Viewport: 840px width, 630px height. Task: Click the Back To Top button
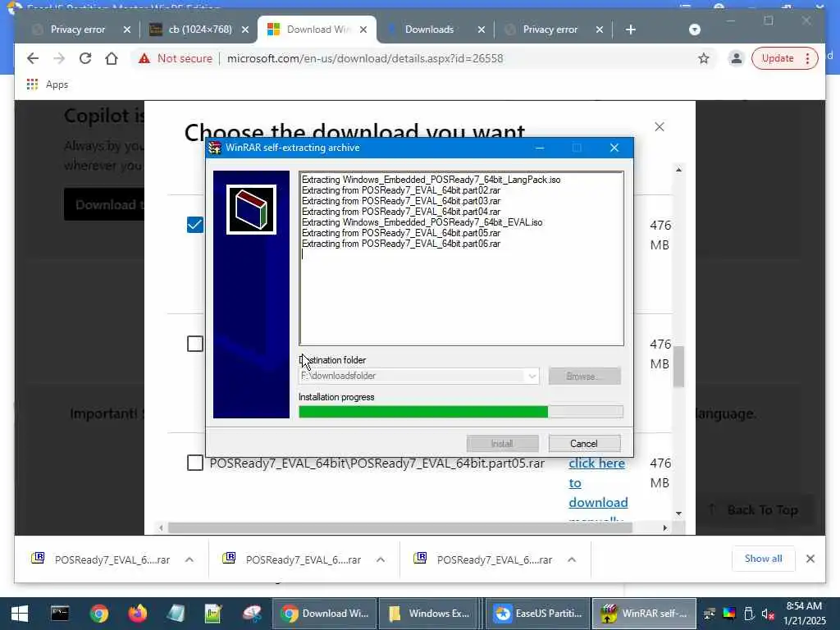pyautogui.click(x=755, y=510)
